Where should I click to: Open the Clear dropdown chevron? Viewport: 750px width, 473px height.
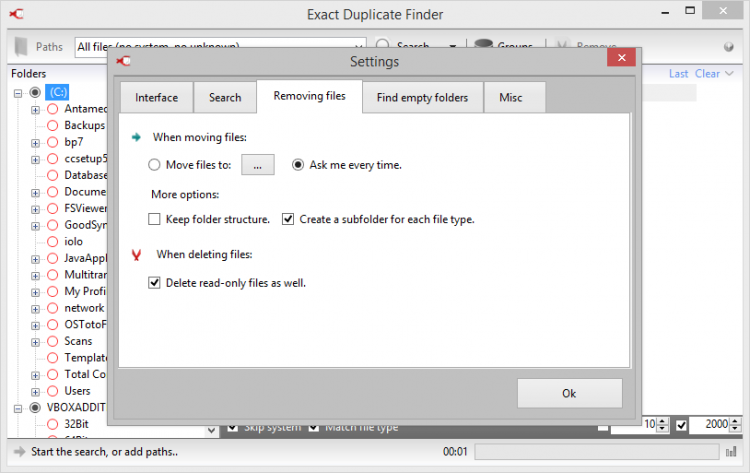click(x=729, y=74)
